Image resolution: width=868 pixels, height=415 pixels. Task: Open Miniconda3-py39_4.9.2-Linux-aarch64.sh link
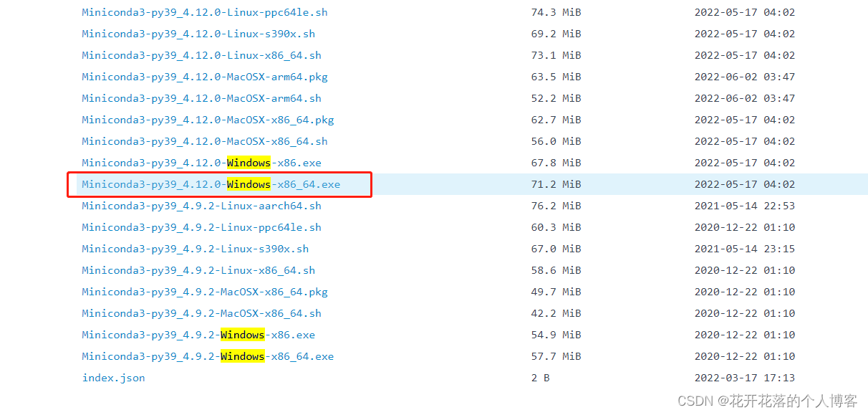201,206
